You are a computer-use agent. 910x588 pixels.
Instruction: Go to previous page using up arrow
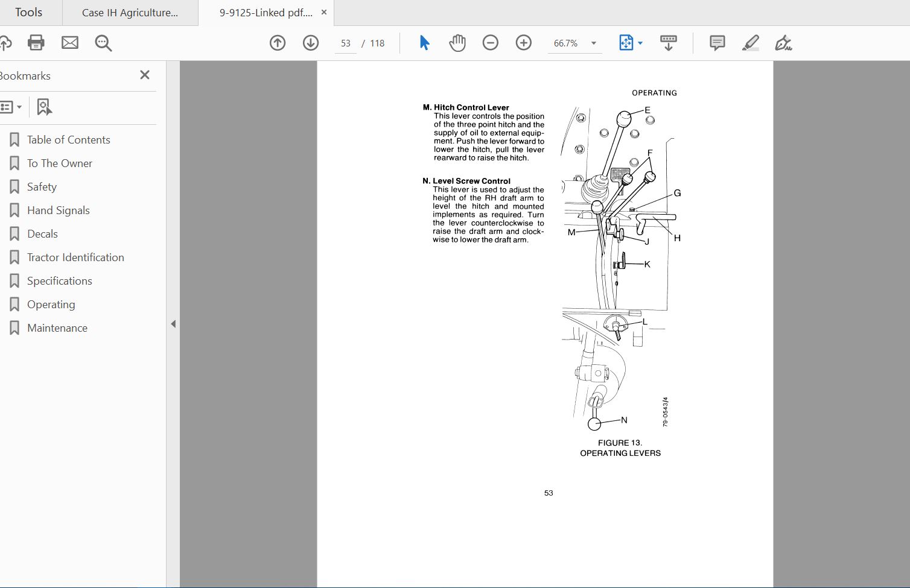click(278, 43)
